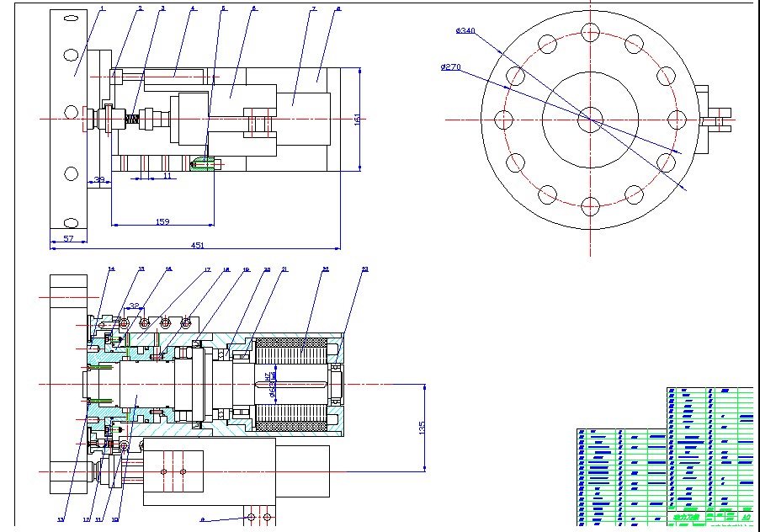Click the ø340 diameter dimension label

(x=465, y=31)
